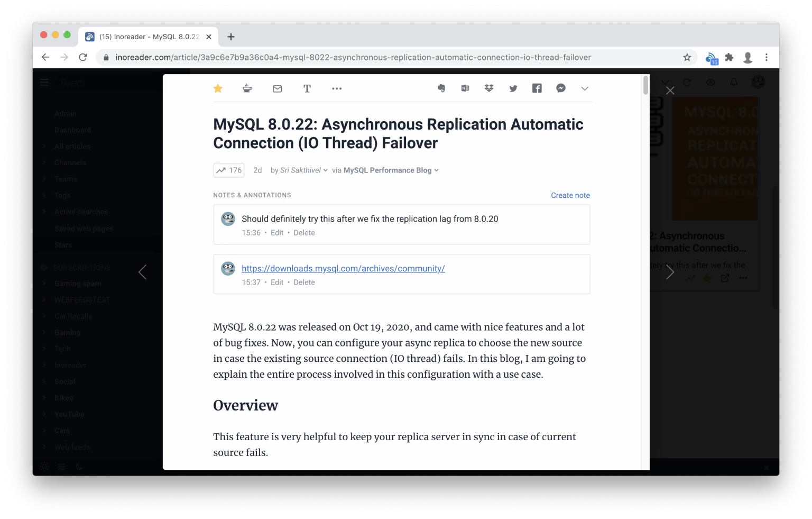Click the coffee cup load-full-content icon
The height and width of the screenshot is (519, 812).
coord(247,88)
